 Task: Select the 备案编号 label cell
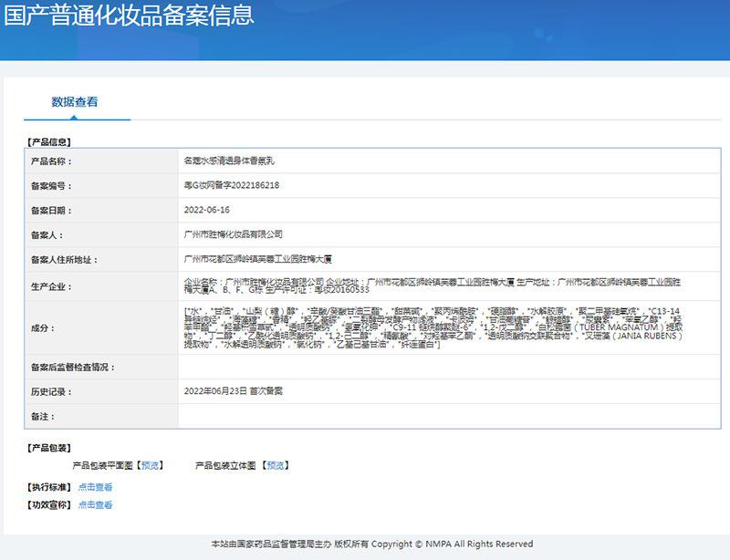101,186
